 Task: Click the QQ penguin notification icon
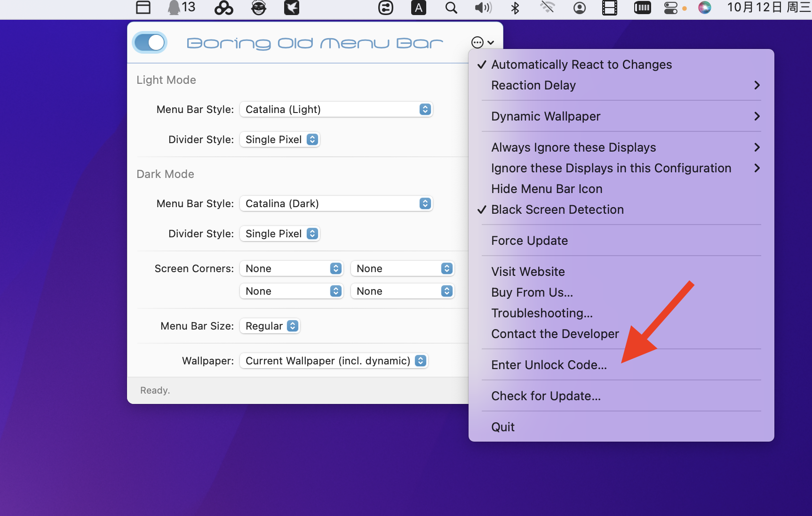[181, 8]
